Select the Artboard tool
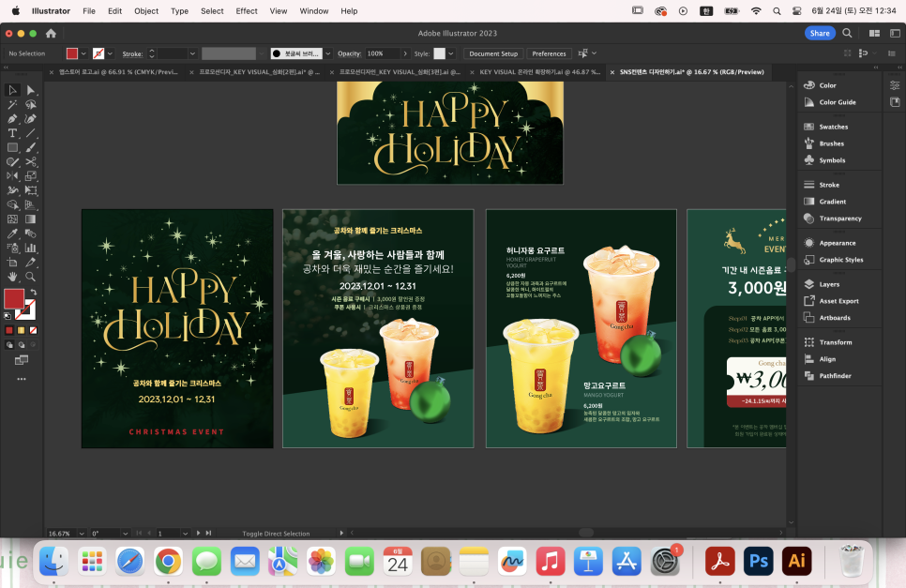906x588 pixels. click(x=12, y=263)
